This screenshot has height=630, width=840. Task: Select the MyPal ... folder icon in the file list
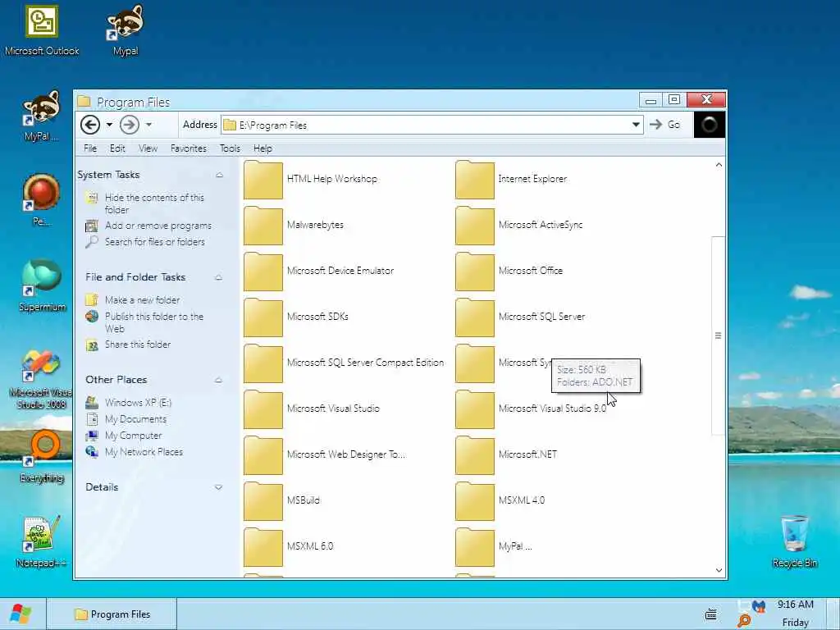pos(475,547)
